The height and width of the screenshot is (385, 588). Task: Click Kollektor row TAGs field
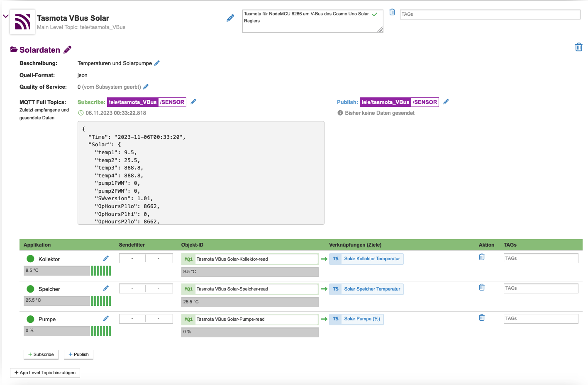(x=541, y=258)
